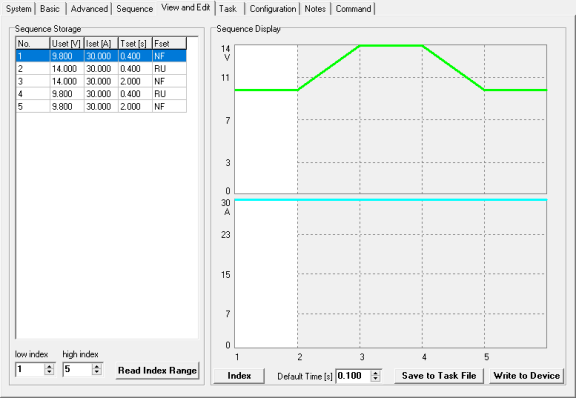Go to the Task tab

[228, 8]
